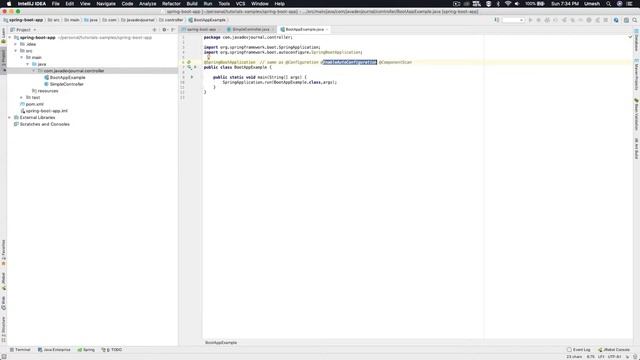
Task: Open the Favorites side tab
Action: [4, 253]
